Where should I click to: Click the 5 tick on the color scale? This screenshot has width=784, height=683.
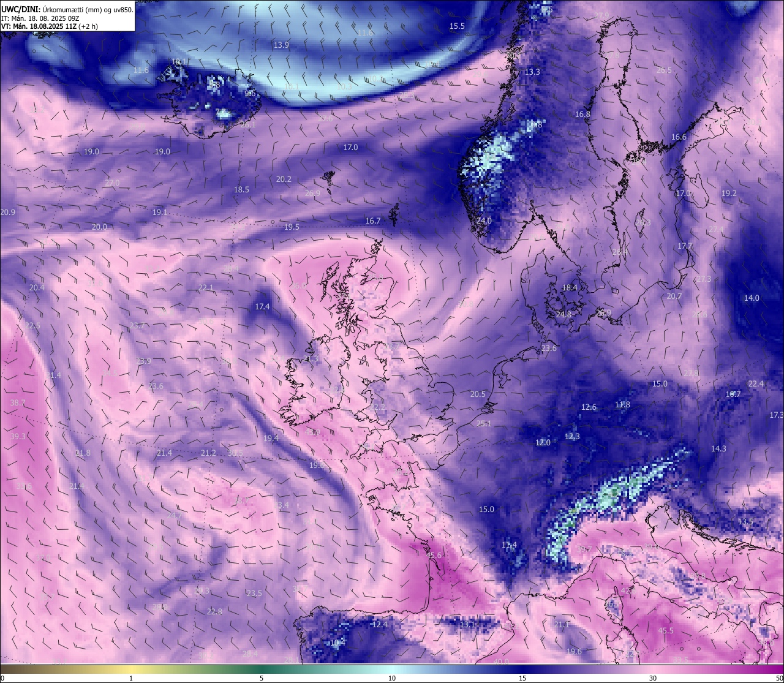262,678
